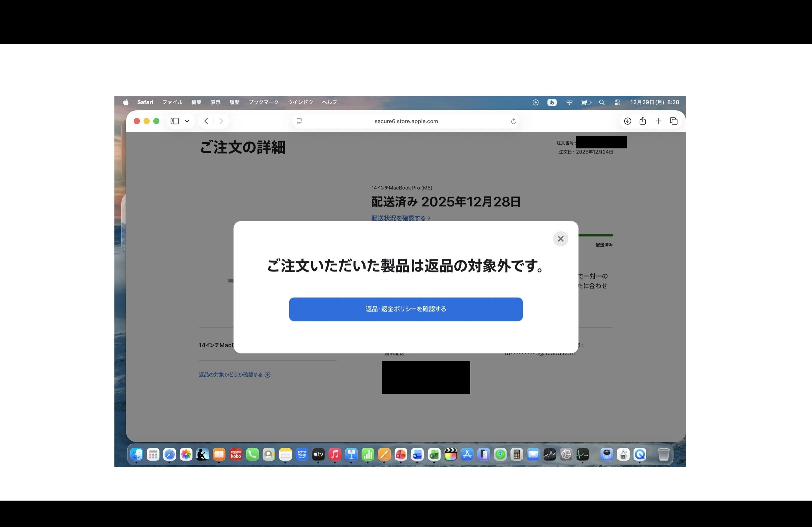The width and height of the screenshot is (812, 527).
Task: Open Photos from the Dock
Action: click(186, 454)
